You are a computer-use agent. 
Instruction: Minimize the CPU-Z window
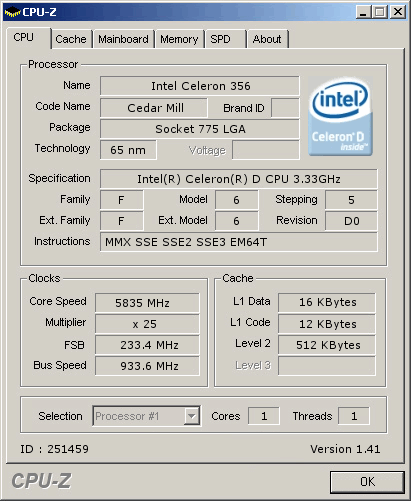pyautogui.click(x=363, y=12)
